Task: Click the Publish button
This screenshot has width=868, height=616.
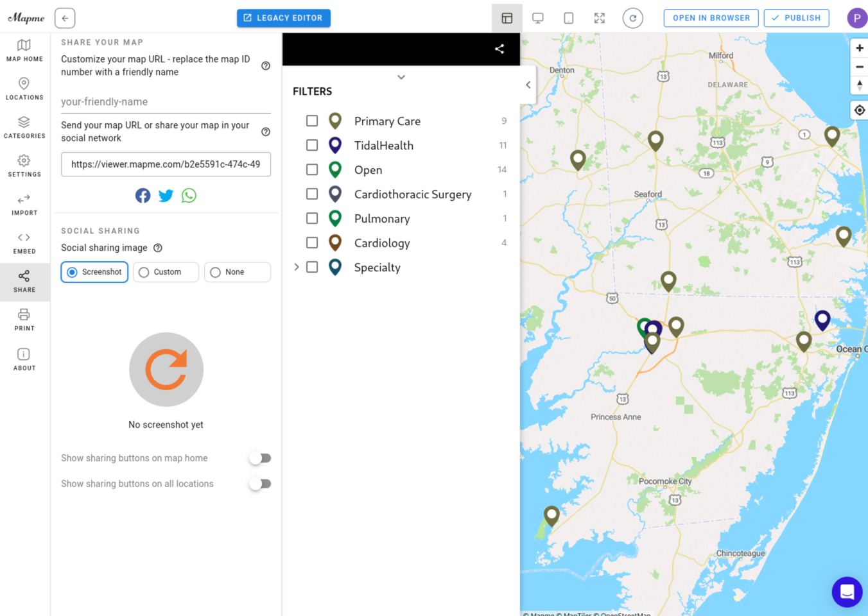Action: pyautogui.click(x=796, y=18)
